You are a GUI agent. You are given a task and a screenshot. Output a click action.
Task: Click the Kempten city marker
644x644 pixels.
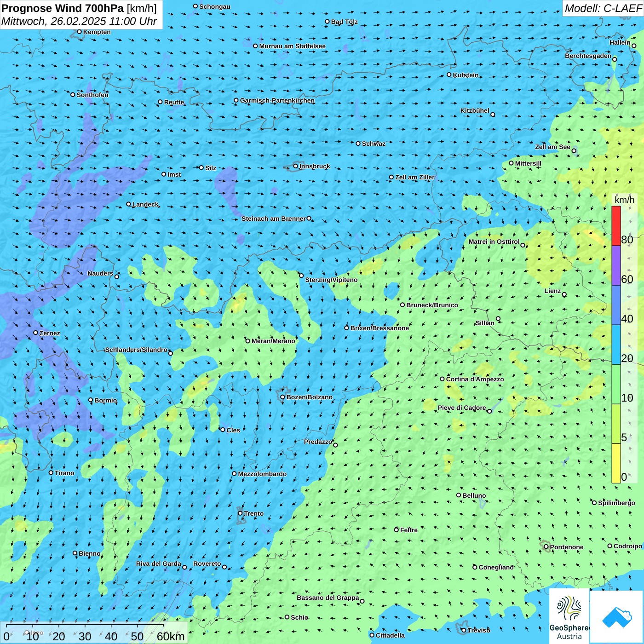(x=79, y=32)
